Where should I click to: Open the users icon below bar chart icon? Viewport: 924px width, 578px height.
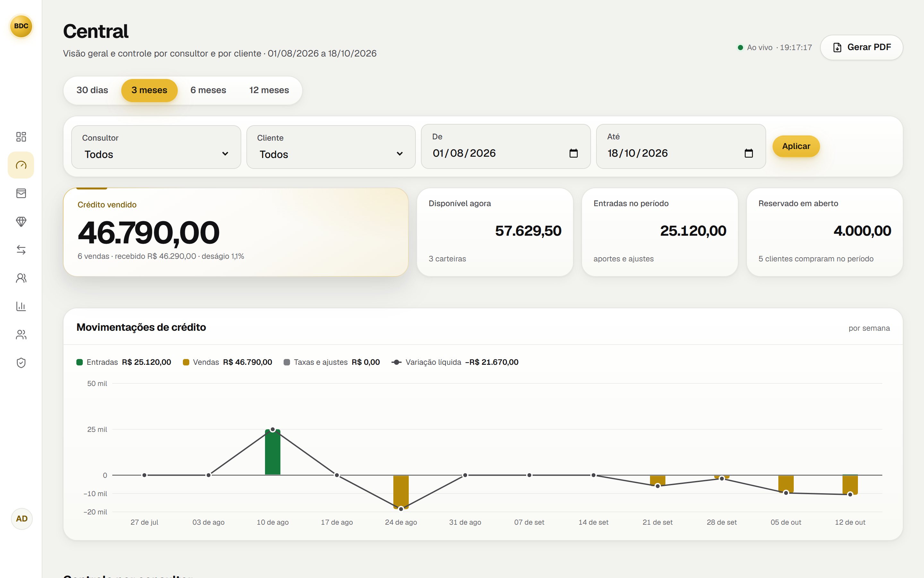coord(21,335)
